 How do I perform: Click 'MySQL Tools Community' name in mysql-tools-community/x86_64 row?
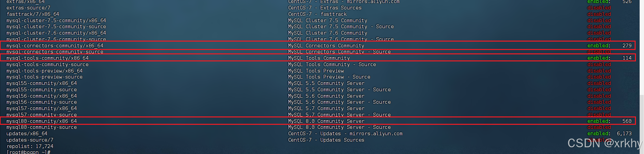pyautogui.click(x=319, y=58)
